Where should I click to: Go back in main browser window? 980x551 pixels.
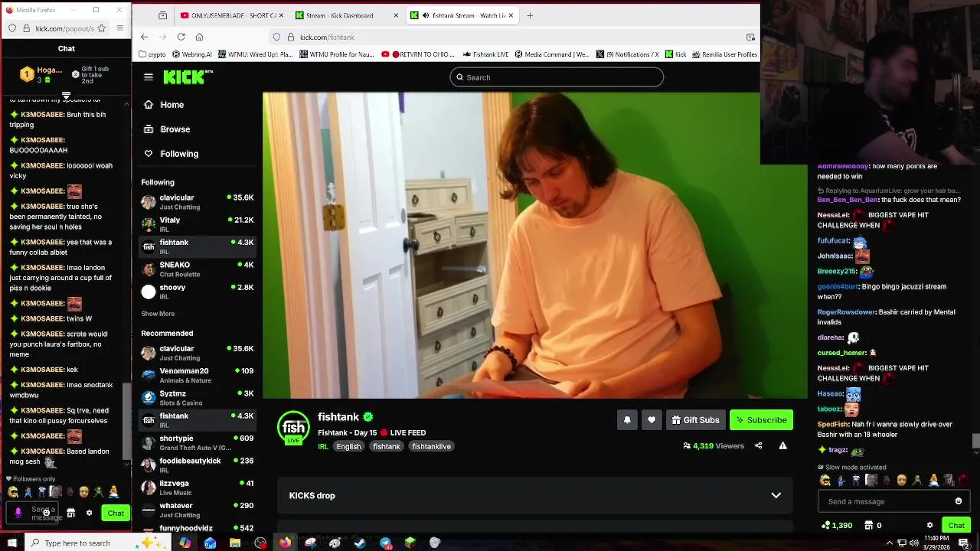pyautogui.click(x=145, y=37)
